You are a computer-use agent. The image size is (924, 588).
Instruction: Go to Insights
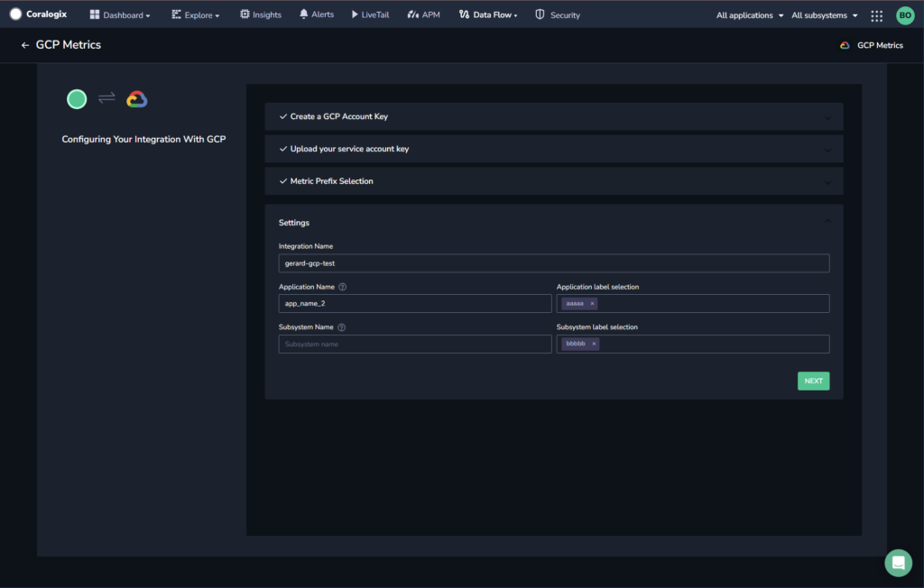pyautogui.click(x=261, y=14)
